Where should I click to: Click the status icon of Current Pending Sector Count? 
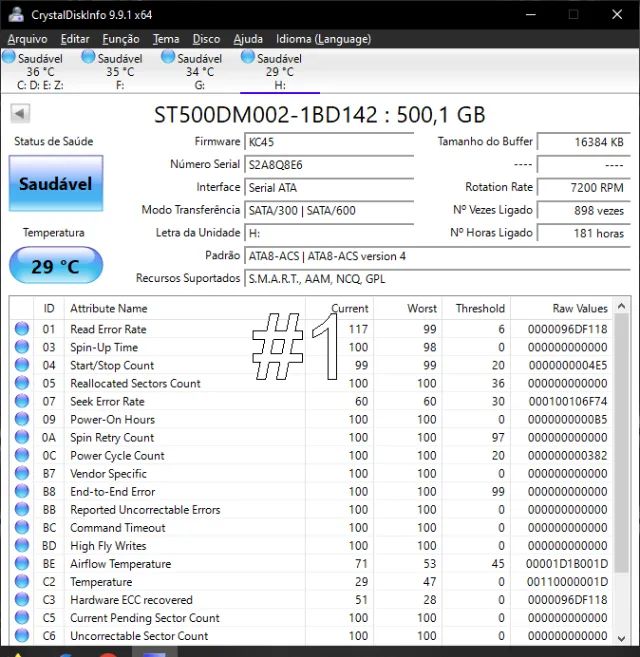pyautogui.click(x=22, y=617)
